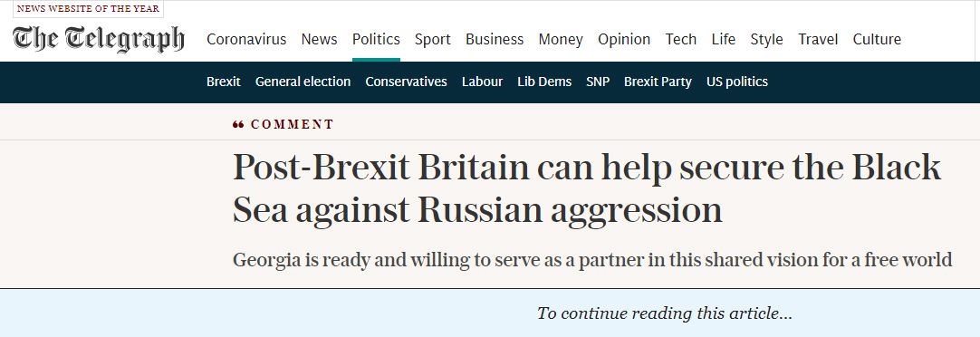The height and width of the screenshot is (337, 980).
Task: Select the Politics tab
Action: (x=376, y=39)
